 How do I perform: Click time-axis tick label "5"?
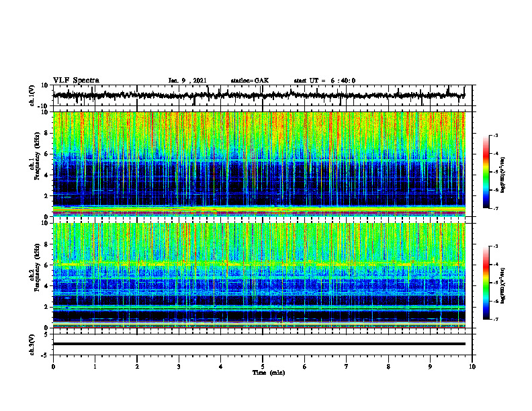[x=263, y=367]
